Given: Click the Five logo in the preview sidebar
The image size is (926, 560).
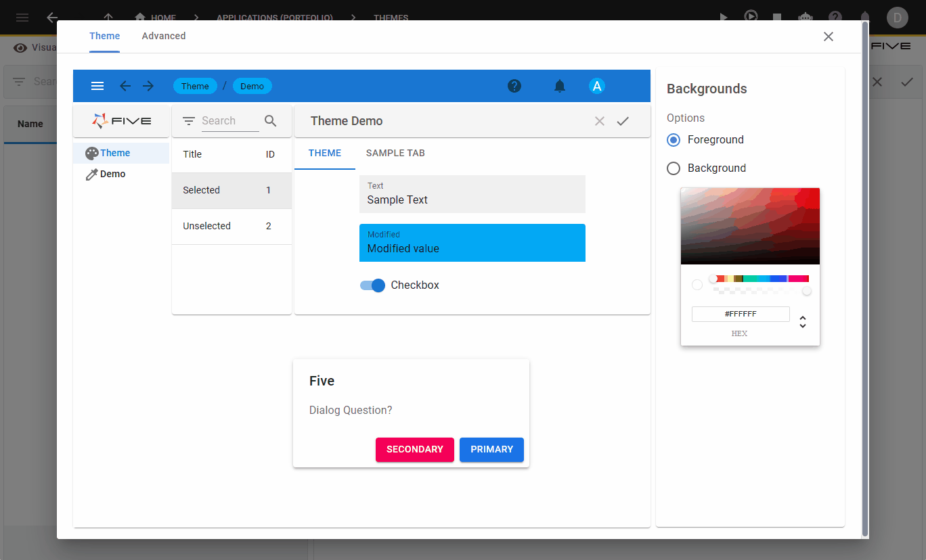Looking at the screenshot, I should tap(122, 121).
